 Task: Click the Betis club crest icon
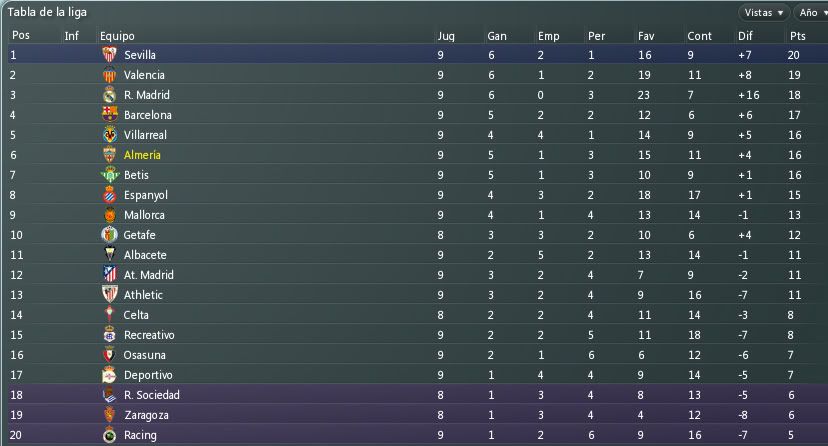point(109,175)
